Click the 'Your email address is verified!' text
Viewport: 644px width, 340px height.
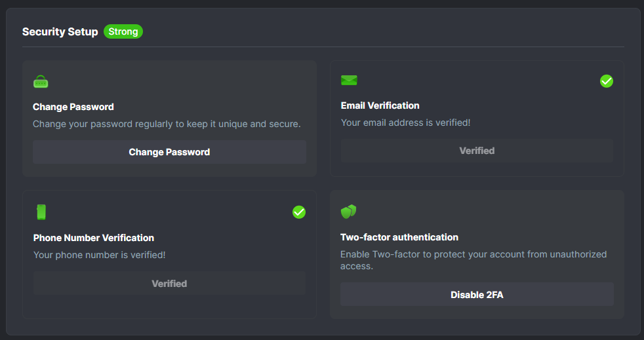point(405,123)
